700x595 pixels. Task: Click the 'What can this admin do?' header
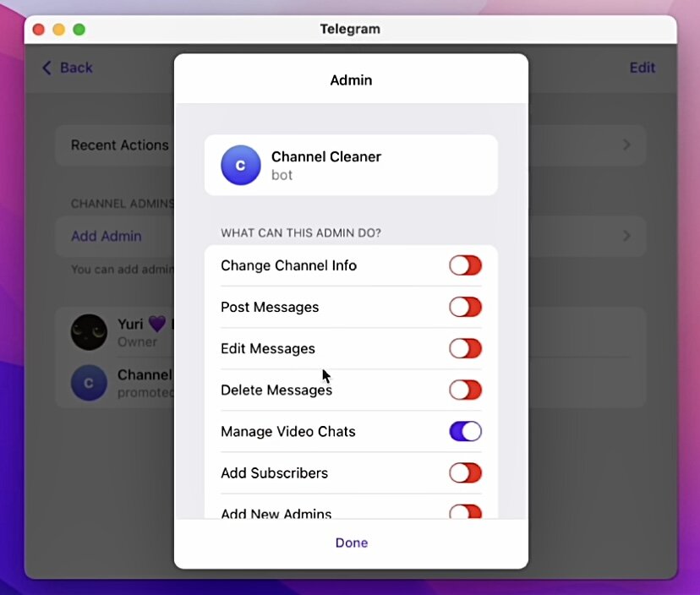(x=301, y=233)
